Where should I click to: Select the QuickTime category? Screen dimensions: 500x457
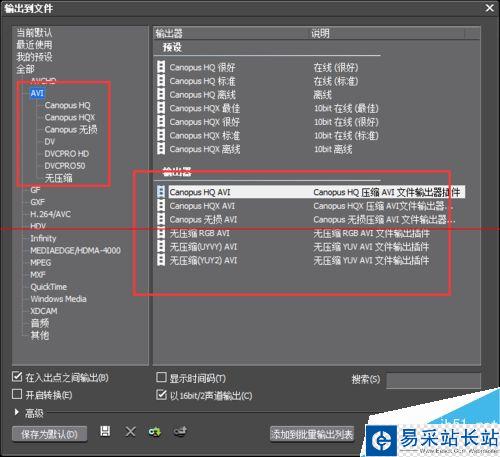pyautogui.click(x=49, y=287)
